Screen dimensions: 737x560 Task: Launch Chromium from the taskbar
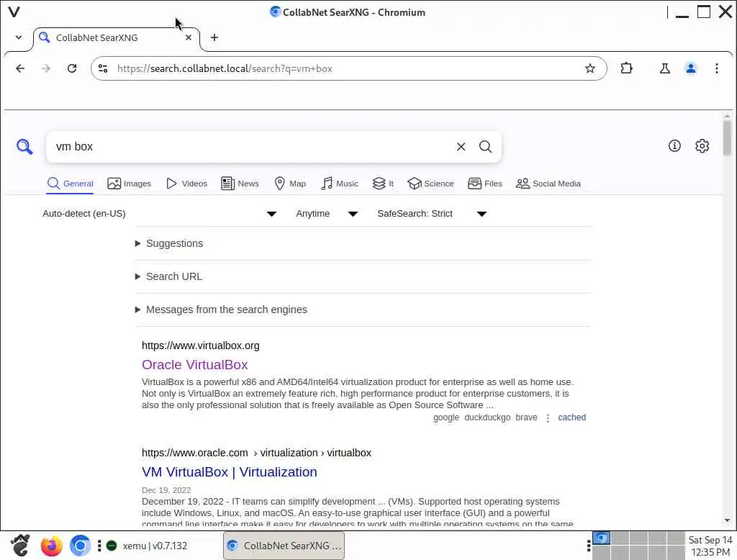(x=81, y=546)
